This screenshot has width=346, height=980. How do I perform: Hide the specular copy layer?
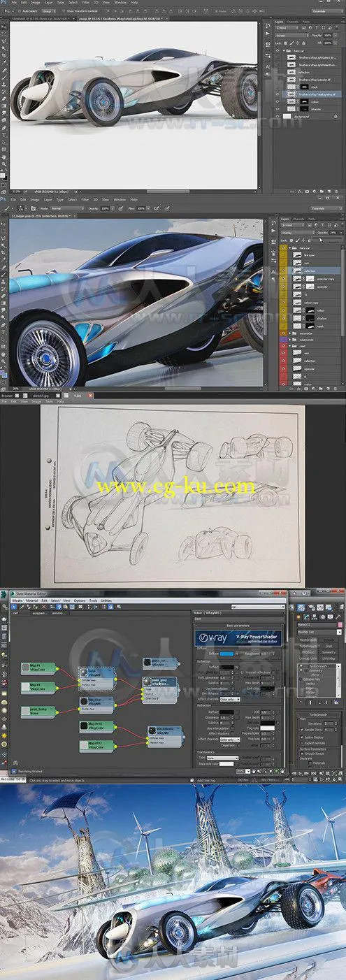[x=283, y=279]
